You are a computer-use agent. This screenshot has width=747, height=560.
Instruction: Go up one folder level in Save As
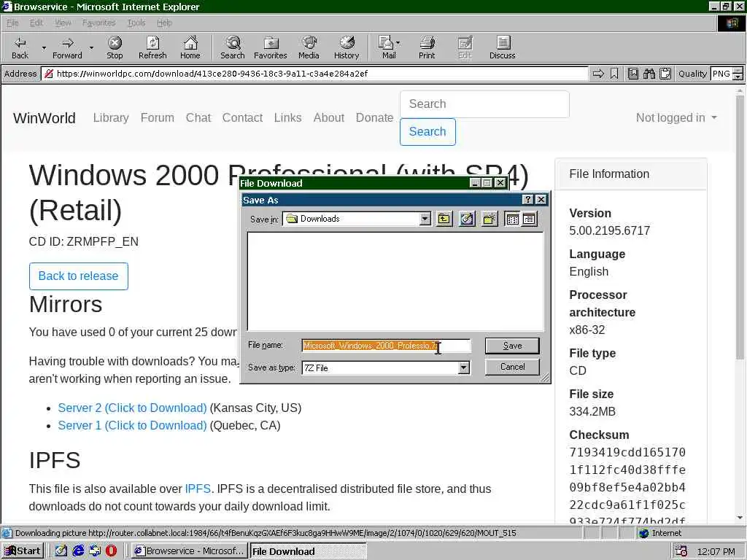coord(444,219)
